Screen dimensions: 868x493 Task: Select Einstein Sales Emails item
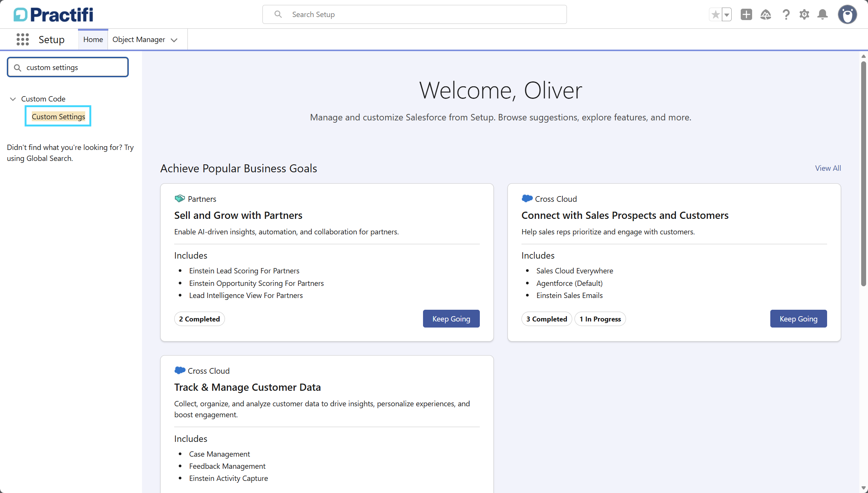[x=569, y=295]
